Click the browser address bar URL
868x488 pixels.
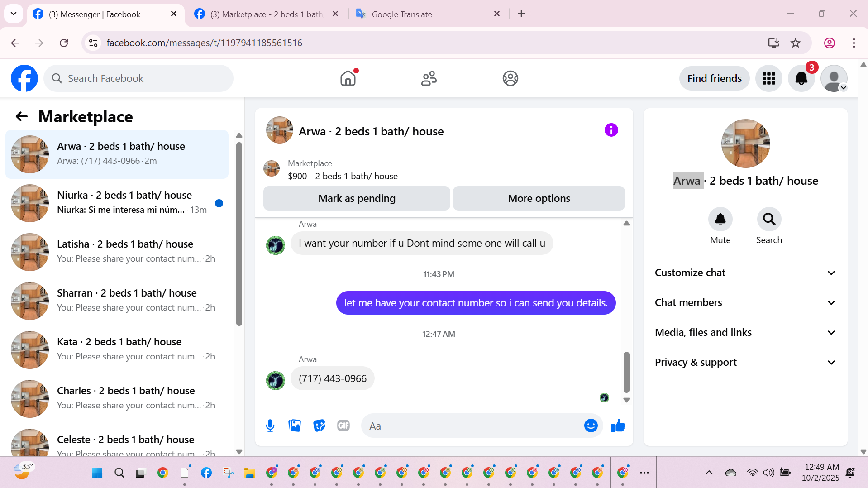[205, 43]
